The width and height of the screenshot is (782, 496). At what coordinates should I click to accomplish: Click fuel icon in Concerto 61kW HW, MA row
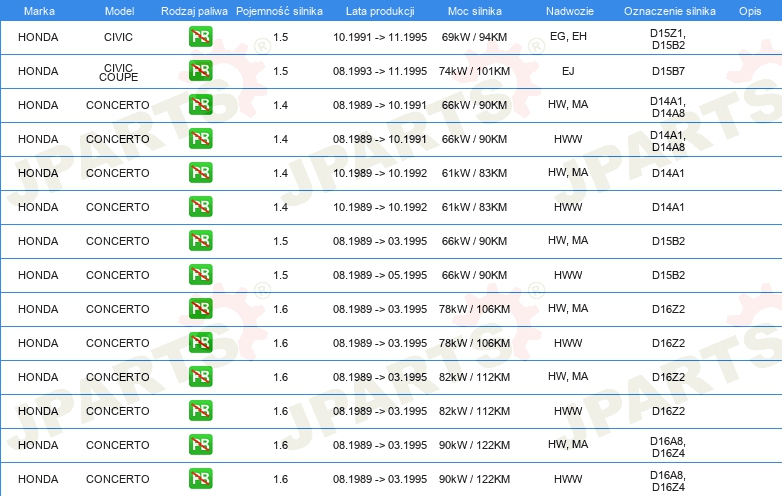tap(200, 172)
